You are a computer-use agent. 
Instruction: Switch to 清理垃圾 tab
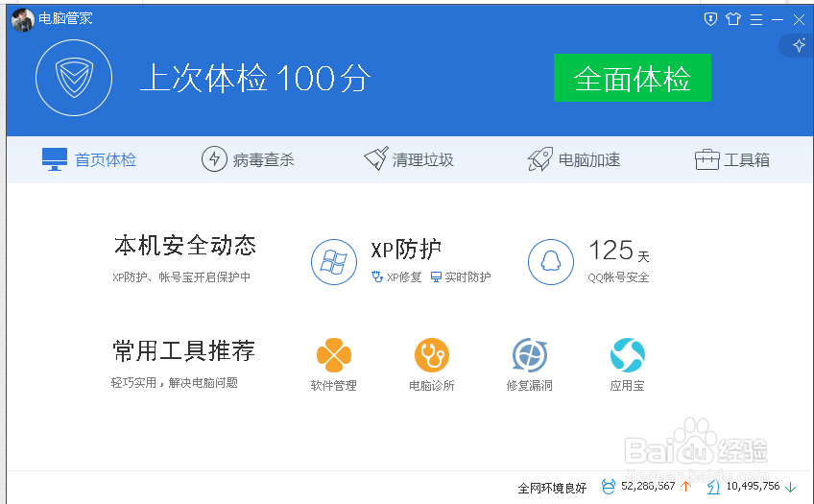409,159
